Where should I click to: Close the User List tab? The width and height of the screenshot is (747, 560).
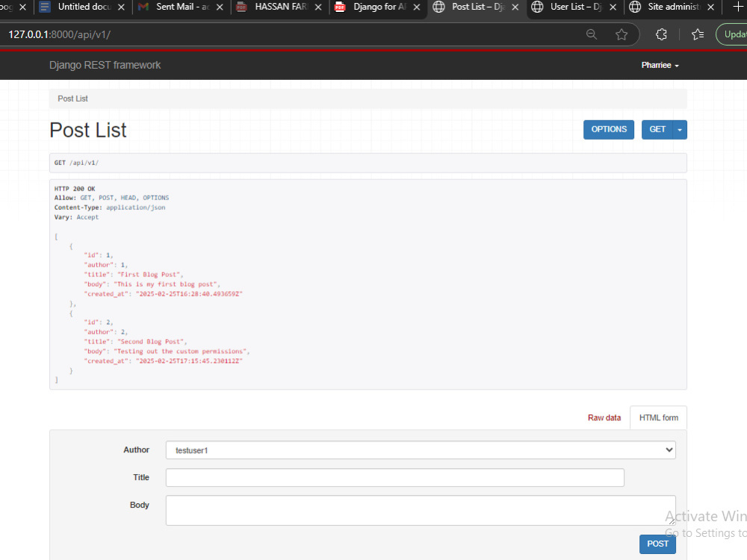pos(613,7)
